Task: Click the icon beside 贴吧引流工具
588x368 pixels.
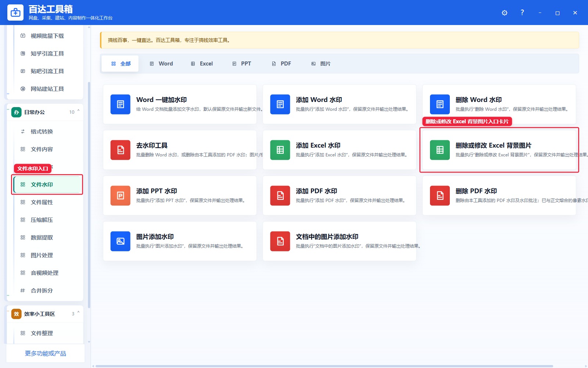Action: [23, 71]
